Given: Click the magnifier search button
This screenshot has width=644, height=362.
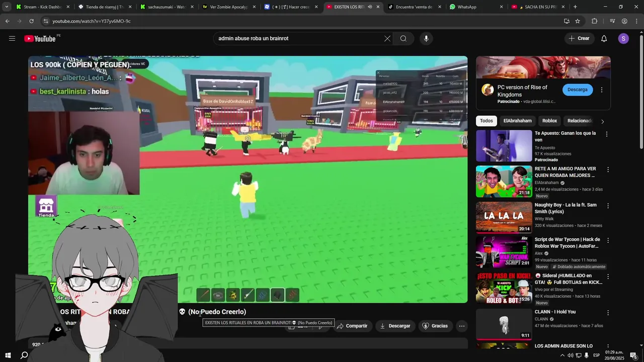Looking at the screenshot, I should point(404,39).
